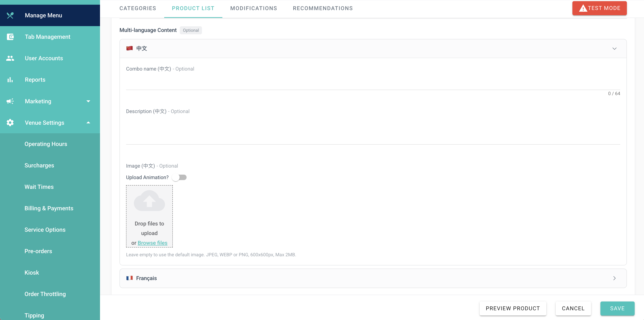Collapse the 中文 language section chevron
Screen dimensions: 644x320
[x=614, y=49]
